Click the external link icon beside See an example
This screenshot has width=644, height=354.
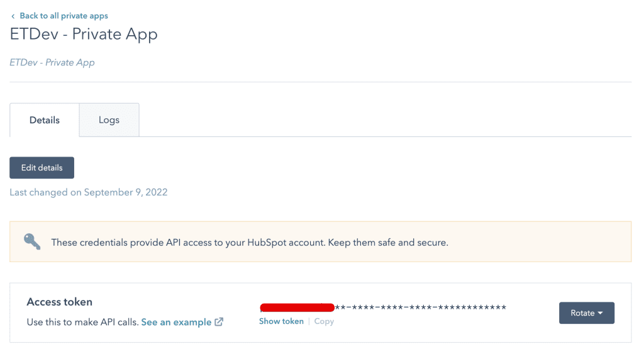point(219,322)
